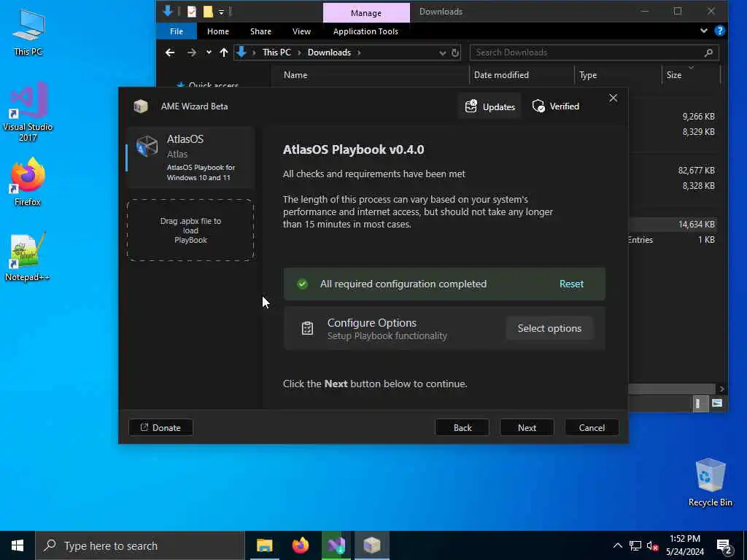This screenshot has height=560, width=747.
Task: Open File Explorer from taskbar
Action: [264, 545]
